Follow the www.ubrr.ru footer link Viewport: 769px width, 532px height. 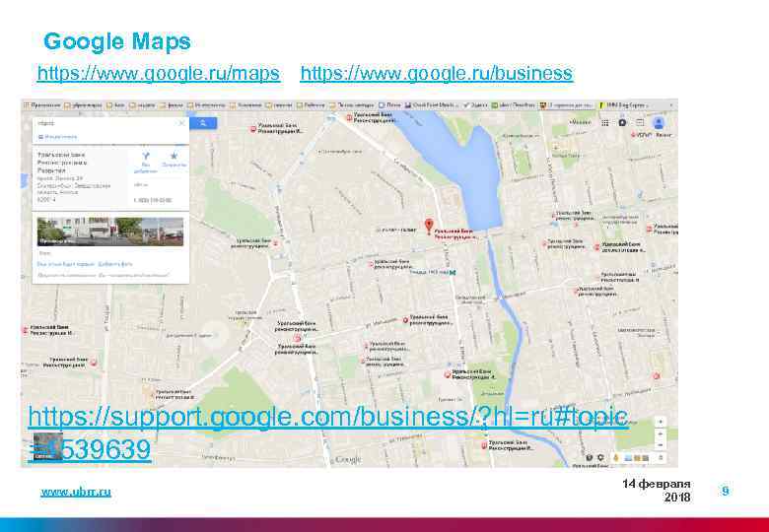(x=76, y=492)
